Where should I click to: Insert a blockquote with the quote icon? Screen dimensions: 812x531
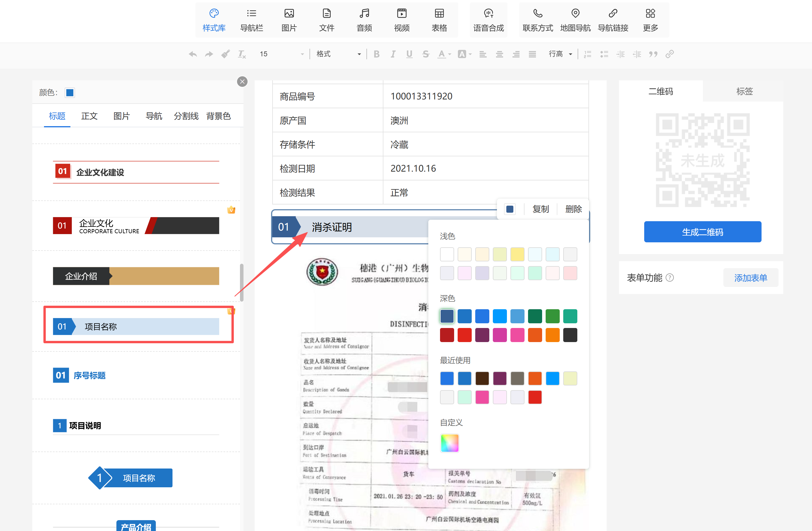coord(653,54)
